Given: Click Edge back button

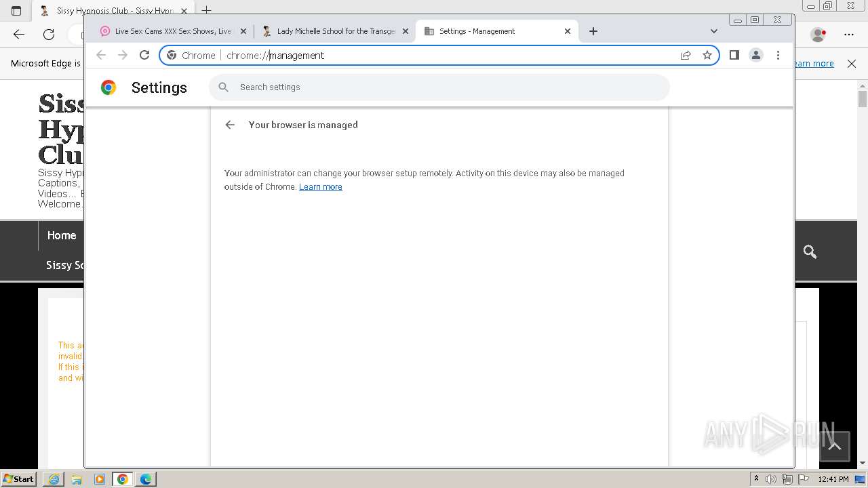Looking at the screenshot, I should coord(19,35).
